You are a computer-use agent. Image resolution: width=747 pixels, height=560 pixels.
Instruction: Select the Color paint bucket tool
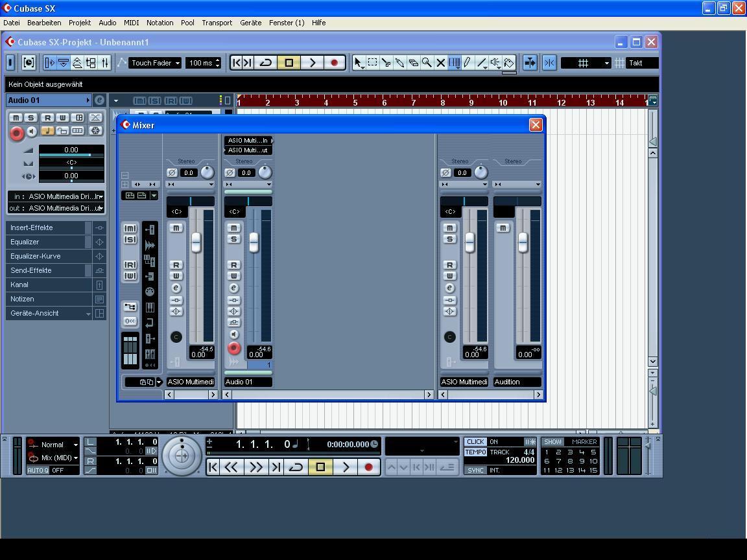pyautogui.click(x=509, y=62)
